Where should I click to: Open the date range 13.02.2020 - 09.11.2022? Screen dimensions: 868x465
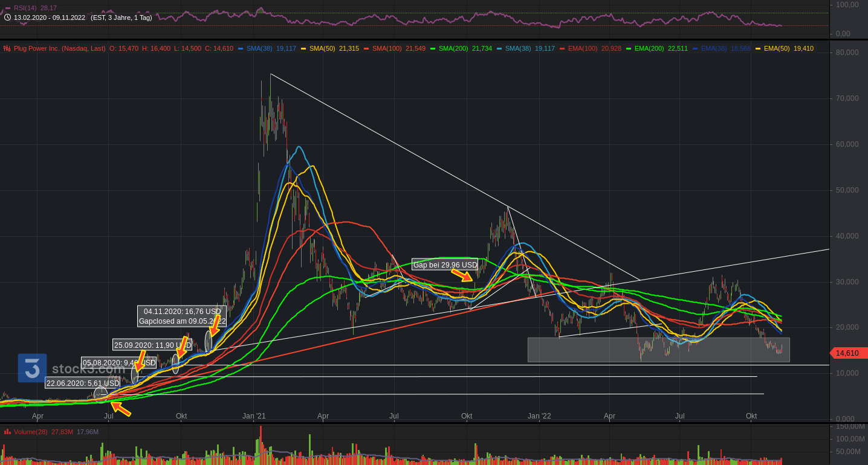point(50,18)
